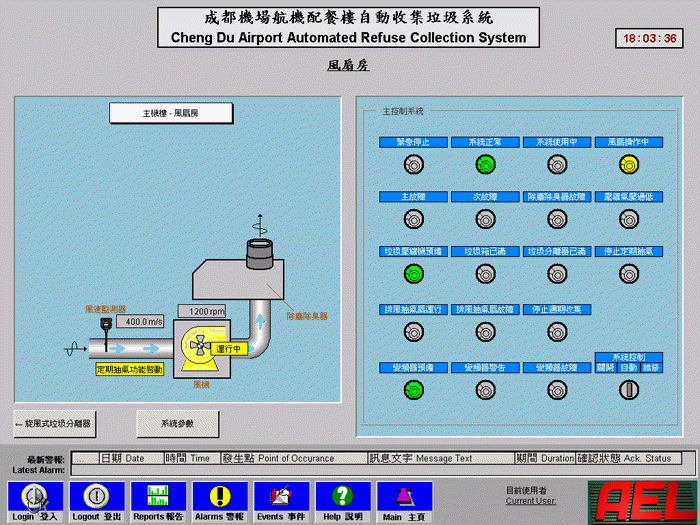
Task: Click the 400.0 m/s wind speed readout
Action: coord(145,322)
